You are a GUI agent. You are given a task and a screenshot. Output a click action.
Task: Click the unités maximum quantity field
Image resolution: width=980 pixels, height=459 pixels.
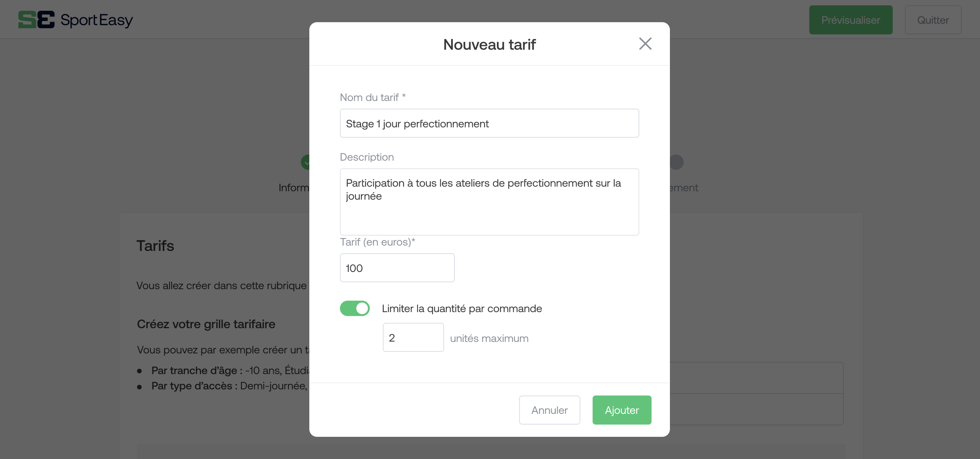(x=413, y=337)
